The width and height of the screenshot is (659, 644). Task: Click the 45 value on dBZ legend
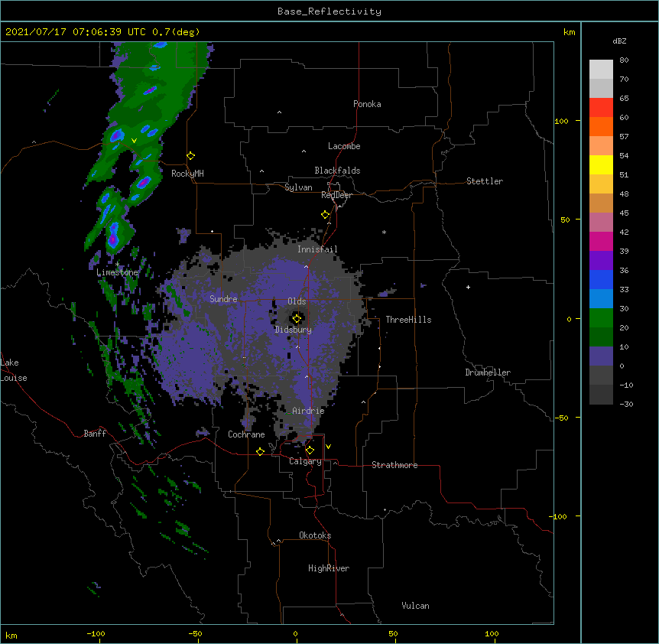[x=624, y=213]
